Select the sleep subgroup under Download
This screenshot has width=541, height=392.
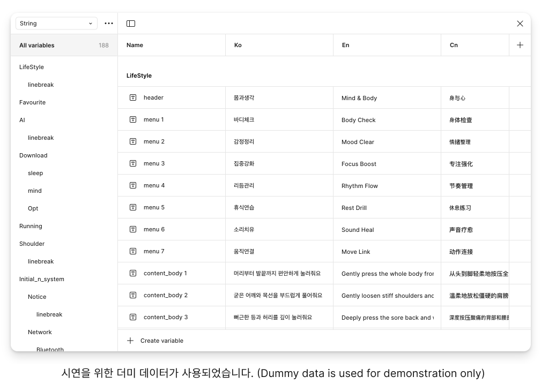coord(35,173)
